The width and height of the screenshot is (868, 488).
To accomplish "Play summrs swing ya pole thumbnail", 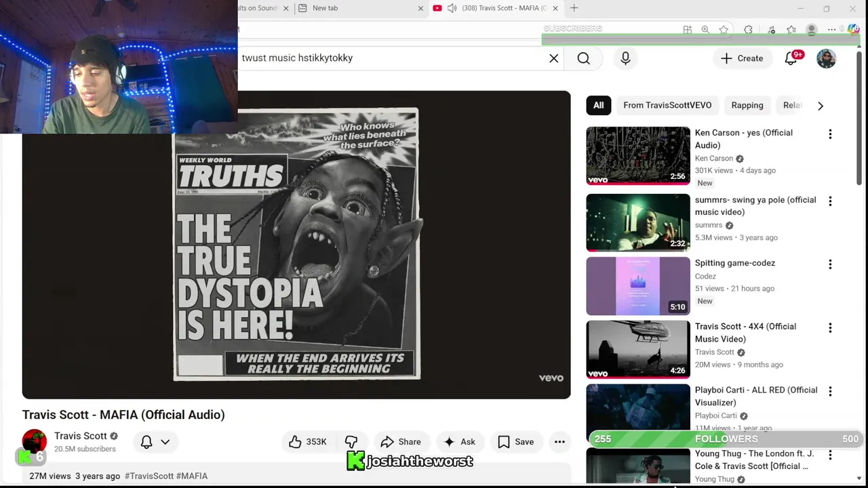I will (x=638, y=222).
